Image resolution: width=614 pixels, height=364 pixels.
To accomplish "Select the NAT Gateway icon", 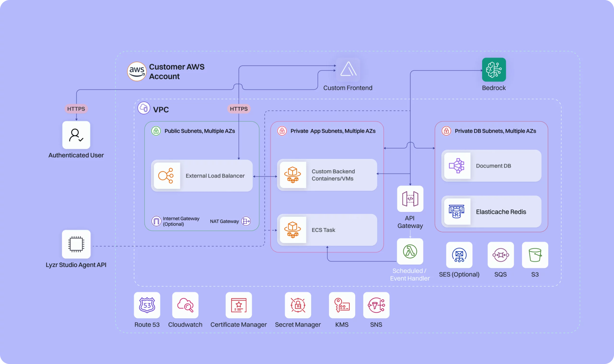I will [x=246, y=221].
